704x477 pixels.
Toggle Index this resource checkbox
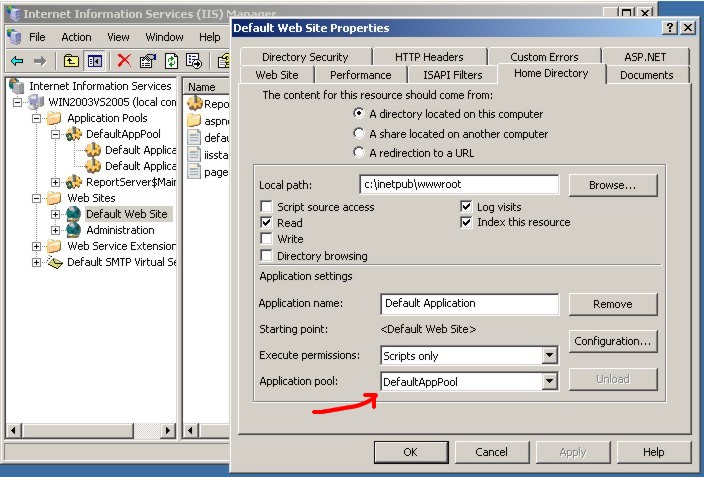pyautogui.click(x=466, y=222)
